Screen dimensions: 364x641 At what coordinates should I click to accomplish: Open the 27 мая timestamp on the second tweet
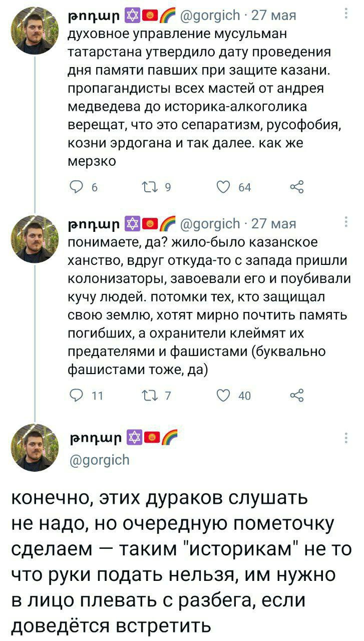[x=274, y=223]
